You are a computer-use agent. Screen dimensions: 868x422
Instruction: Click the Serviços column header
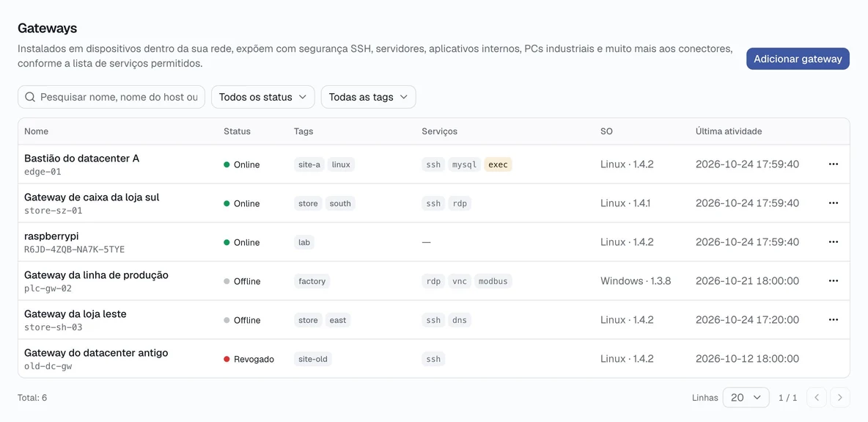[x=440, y=131]
